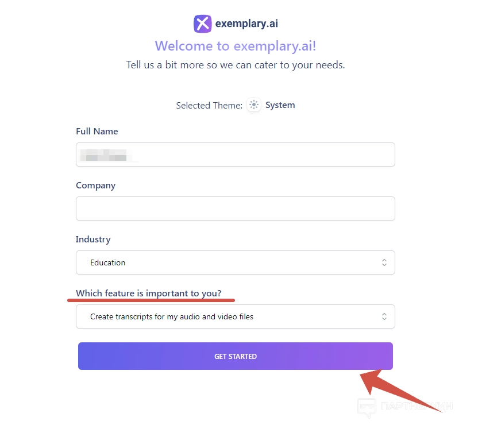Click 'Which feature is important to you?' label
482x448 pixels.
coord(148,293)
